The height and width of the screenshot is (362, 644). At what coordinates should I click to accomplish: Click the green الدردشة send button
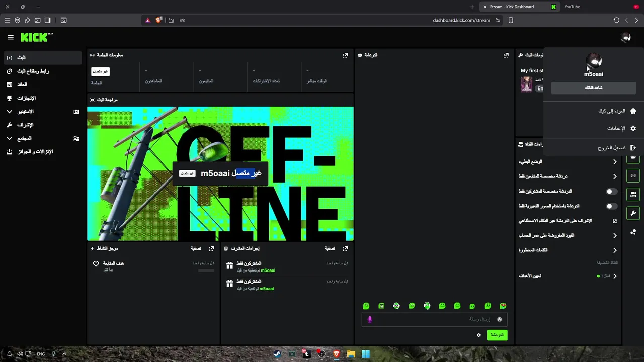(497, 335)
